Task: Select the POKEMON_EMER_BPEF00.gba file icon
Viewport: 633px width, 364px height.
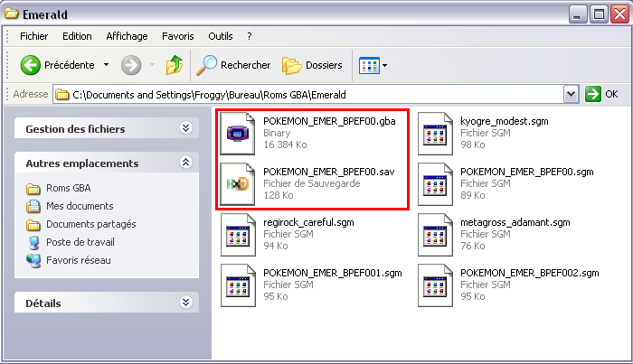Action: (x=238, y=134)
